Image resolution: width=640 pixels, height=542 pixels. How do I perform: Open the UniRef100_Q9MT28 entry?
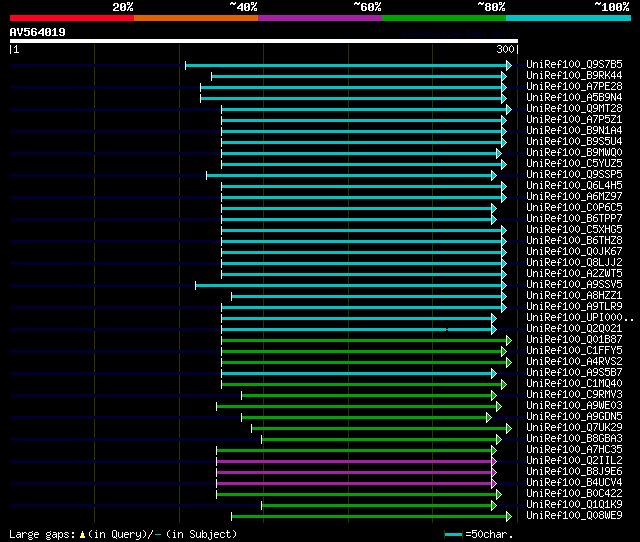[x=574, y=109]
